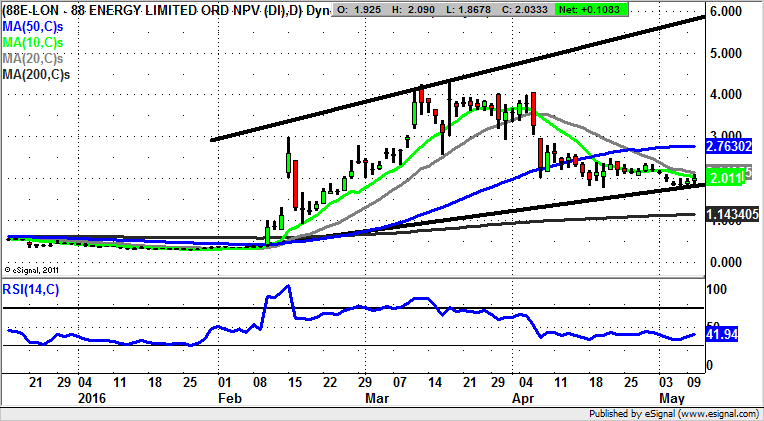764x421 pixels.
Task: Click the Mar label on time axis
Action: tap(378, 398)
